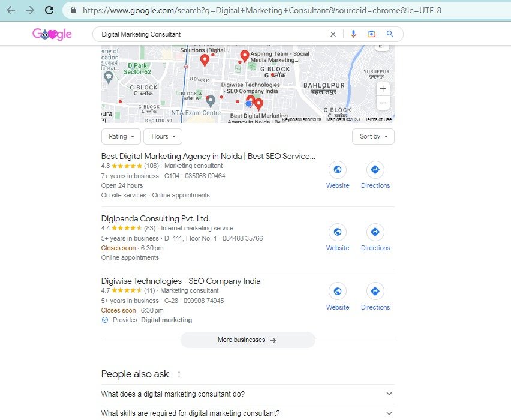Open Website for Digipanda Consulting
Screen dimensions: 511x420
pos(338,238)
